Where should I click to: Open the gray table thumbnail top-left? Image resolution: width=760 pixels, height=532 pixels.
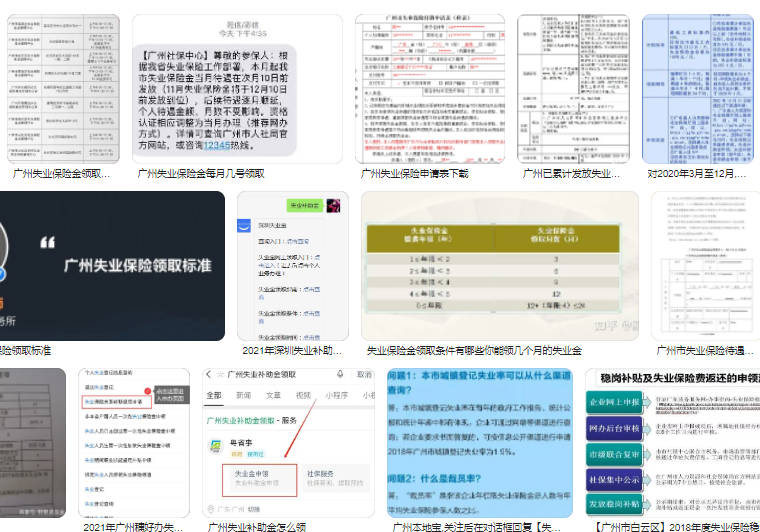[x=63, y=89]
